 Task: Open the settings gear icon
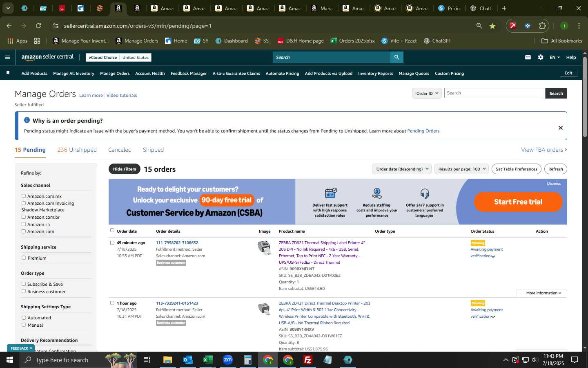(541, 57)
